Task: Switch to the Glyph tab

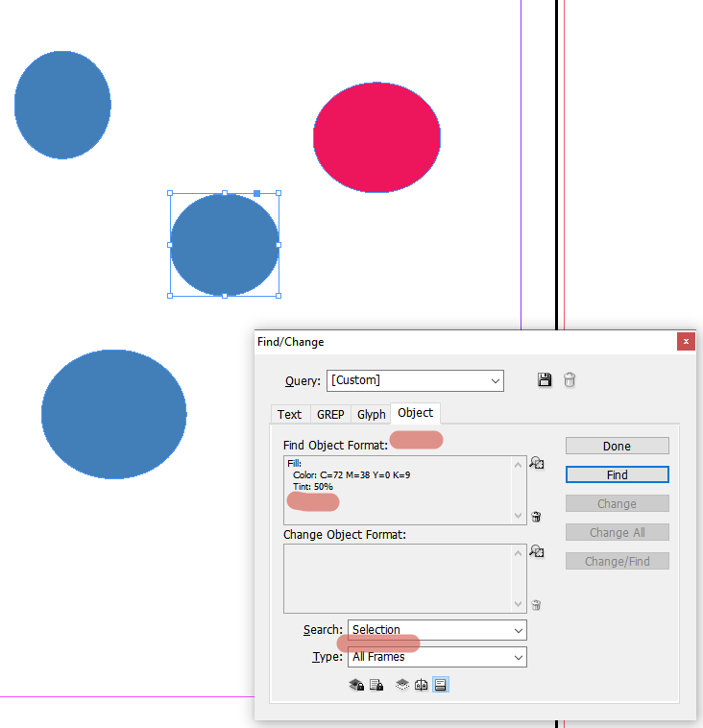Action: pyautogui.click(x=372, y=414)
